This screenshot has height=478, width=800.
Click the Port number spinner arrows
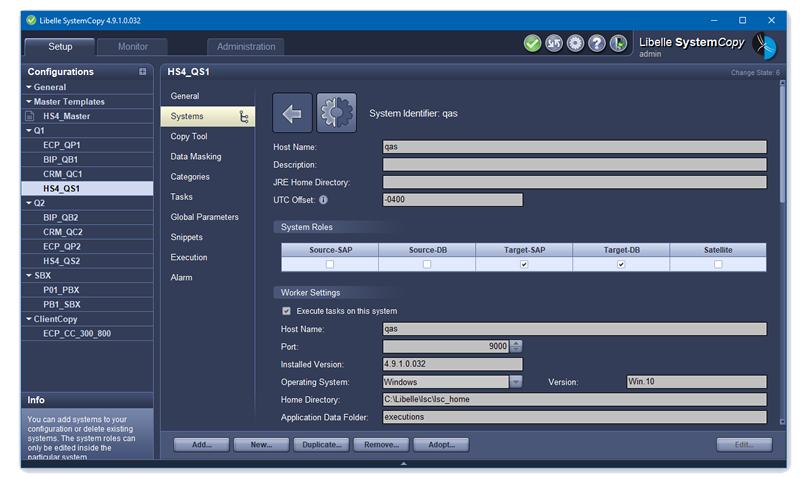pos(516,346)
